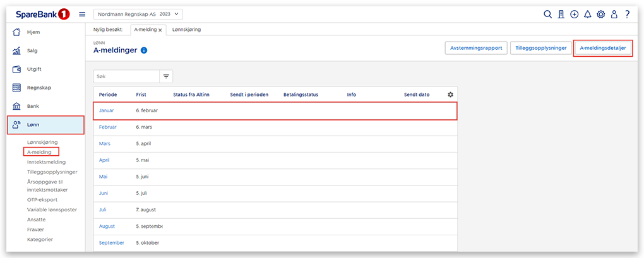Toggle the hamburger menu icon
Screen dimensions: 644x258
point(82,14)
